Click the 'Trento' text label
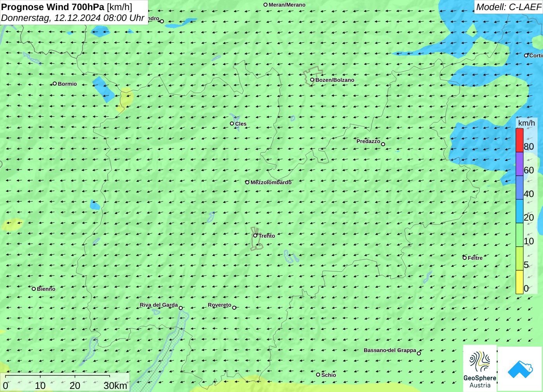 pyautogui.click(x=267, y=236)
